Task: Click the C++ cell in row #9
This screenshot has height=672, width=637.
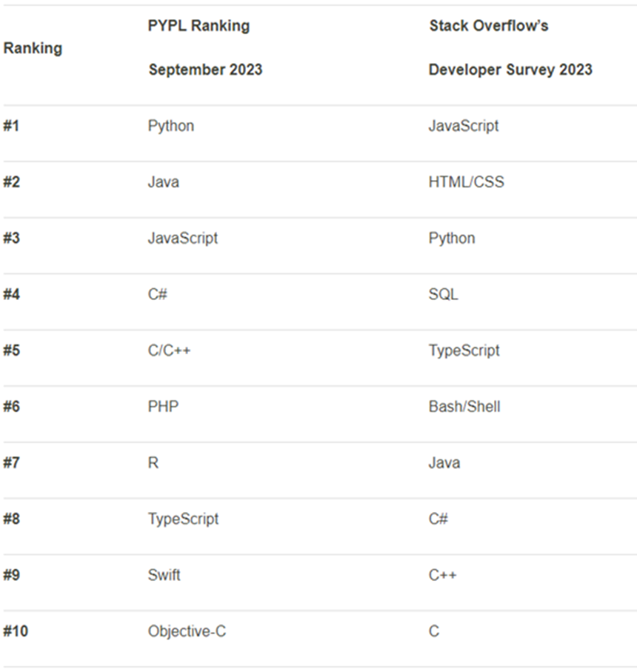Action: point(442,576)
